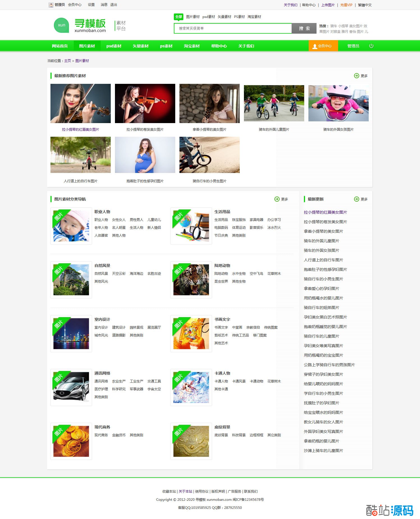420x519 pixels.
Task: Open 沙滩上骑车的儿童图片 in latest updates list
Action: (323, 451)
